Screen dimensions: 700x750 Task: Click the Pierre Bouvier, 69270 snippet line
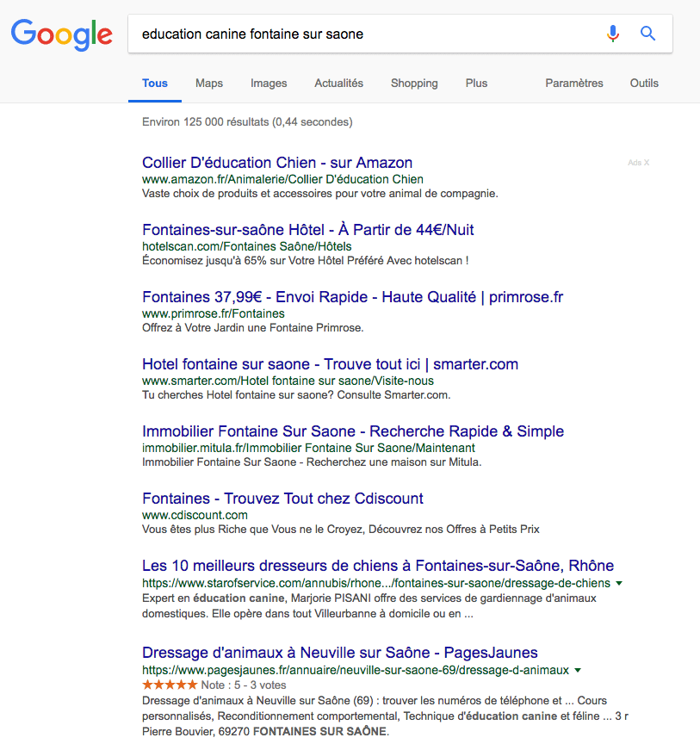point(265,732)
